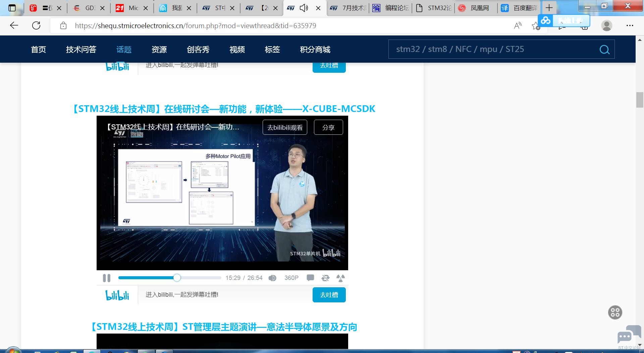Open 创客秀 in the navigation bar
The width and height of the screenshot is (644, 353).
pos(198,50)
